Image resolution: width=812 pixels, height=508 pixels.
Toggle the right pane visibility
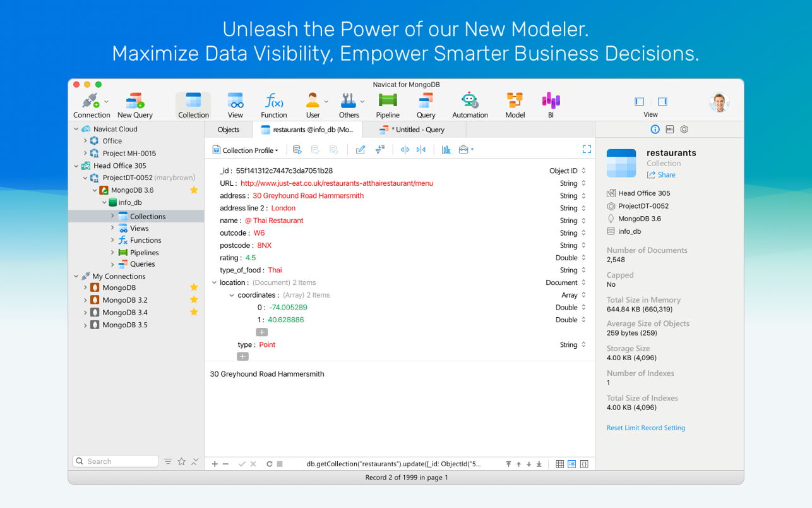point(662,101)
